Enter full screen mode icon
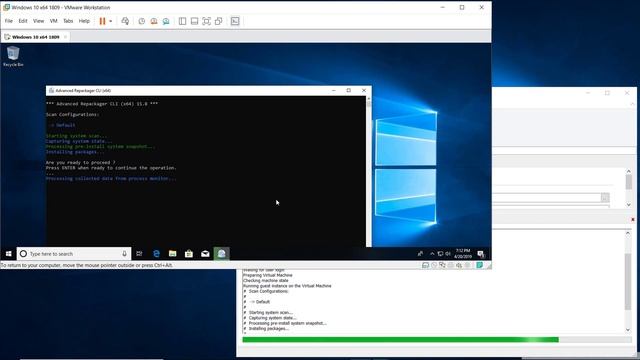Viewport: 640px width, 360px height. click(207, 21)
